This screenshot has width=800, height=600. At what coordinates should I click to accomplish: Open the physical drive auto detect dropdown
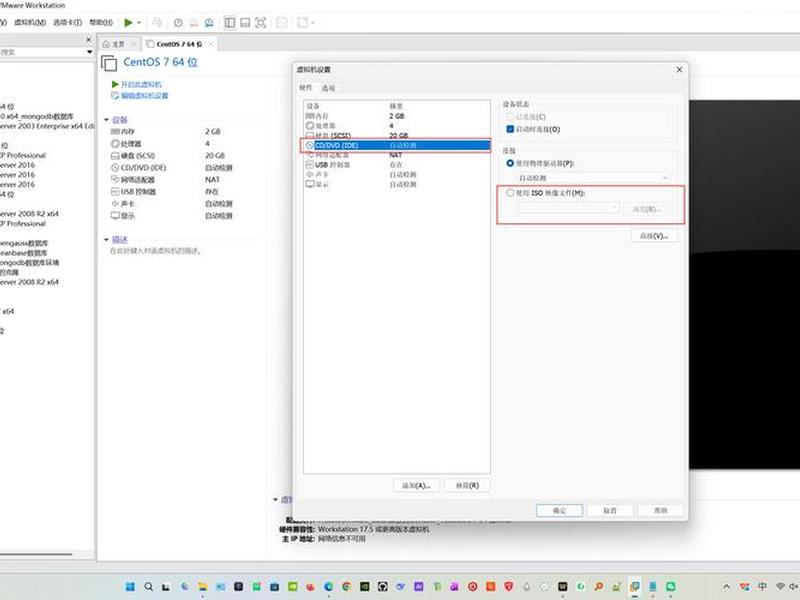(x=594, y=178)
